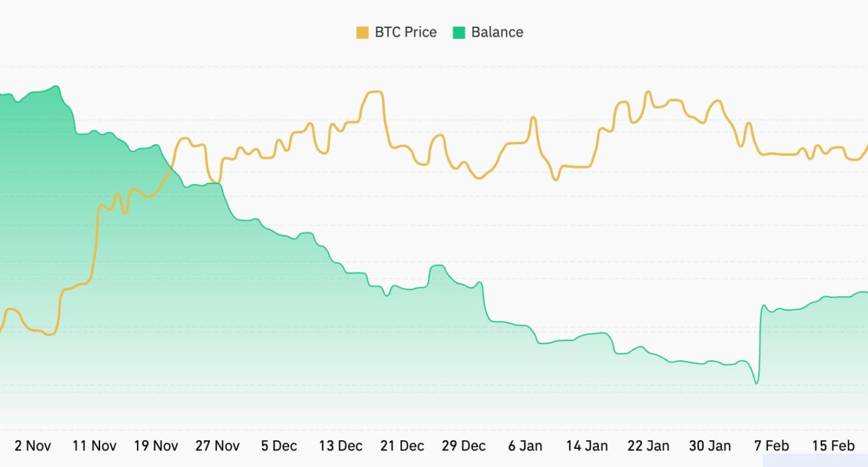Screen dimensions: 868x467
Task: Click the Balance line's lowest dip before 7 Feb
Action: pyautogui.click(x=756, y=383)
